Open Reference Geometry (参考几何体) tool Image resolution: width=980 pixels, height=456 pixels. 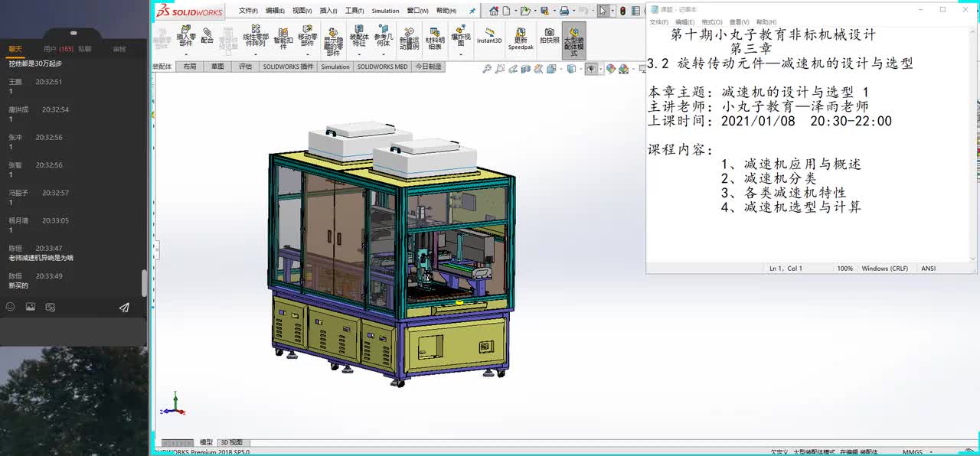point(384,35)
